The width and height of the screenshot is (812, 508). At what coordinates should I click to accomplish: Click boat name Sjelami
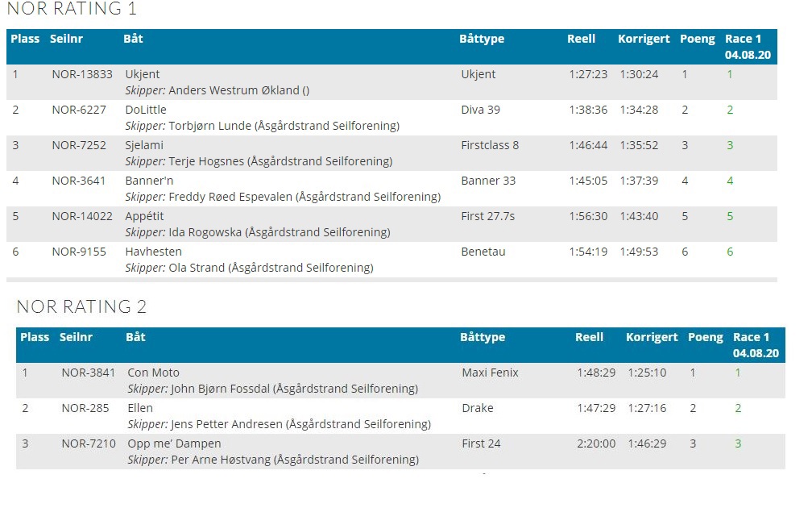point(144,145)
